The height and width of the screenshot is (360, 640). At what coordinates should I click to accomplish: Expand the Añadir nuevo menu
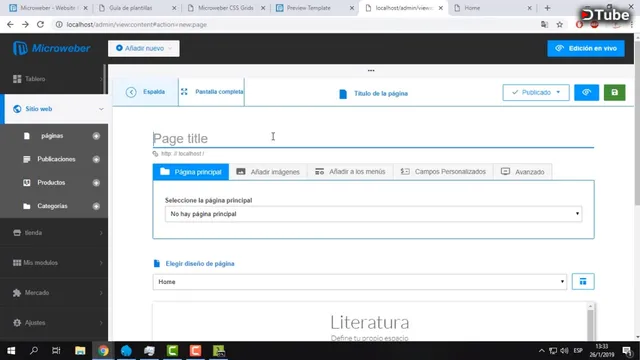[144, 48]
